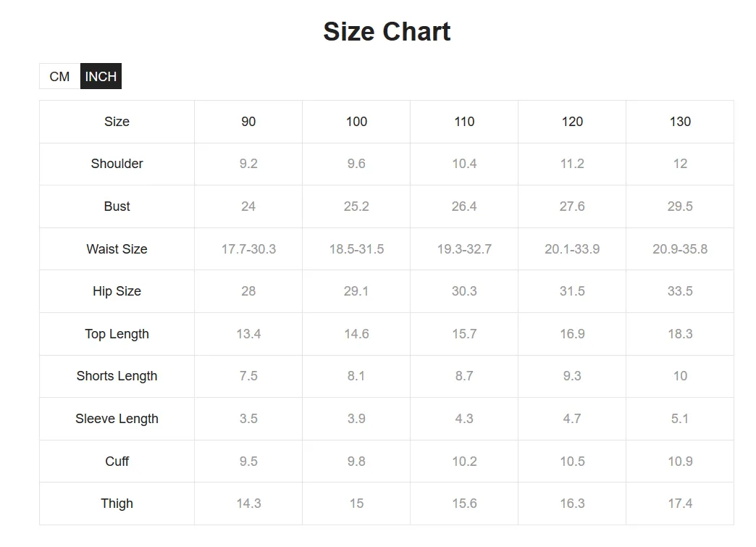Click the Cuff row label
Image resolution: width=756 pixels, height=547 pixels.
click(x=117, y=461)
